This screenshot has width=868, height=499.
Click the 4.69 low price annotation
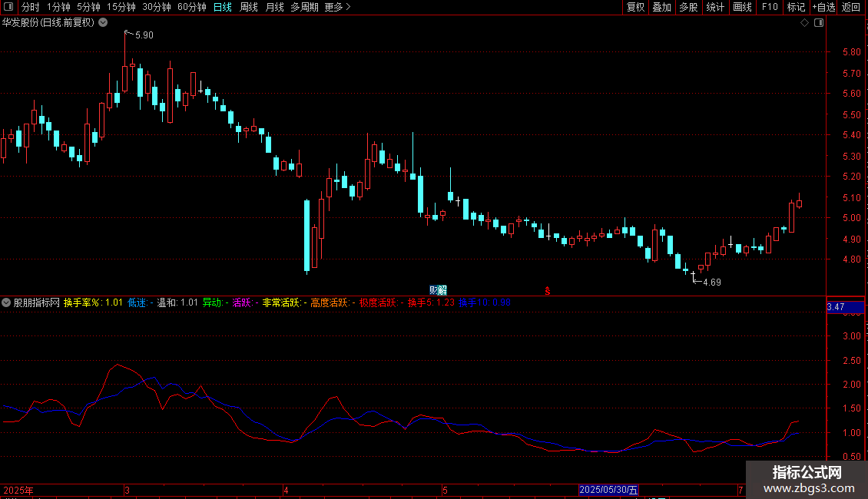tap(712, 283)
